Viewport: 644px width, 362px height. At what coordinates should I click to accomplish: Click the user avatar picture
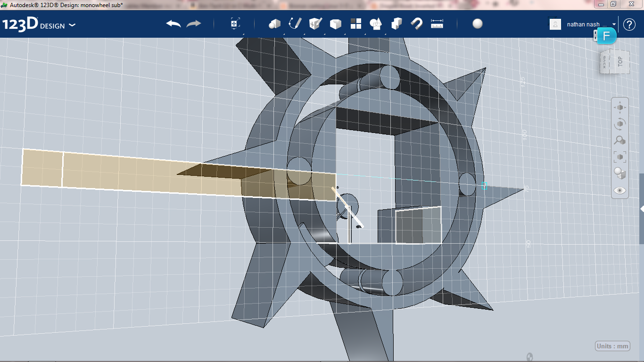(555, 24)
